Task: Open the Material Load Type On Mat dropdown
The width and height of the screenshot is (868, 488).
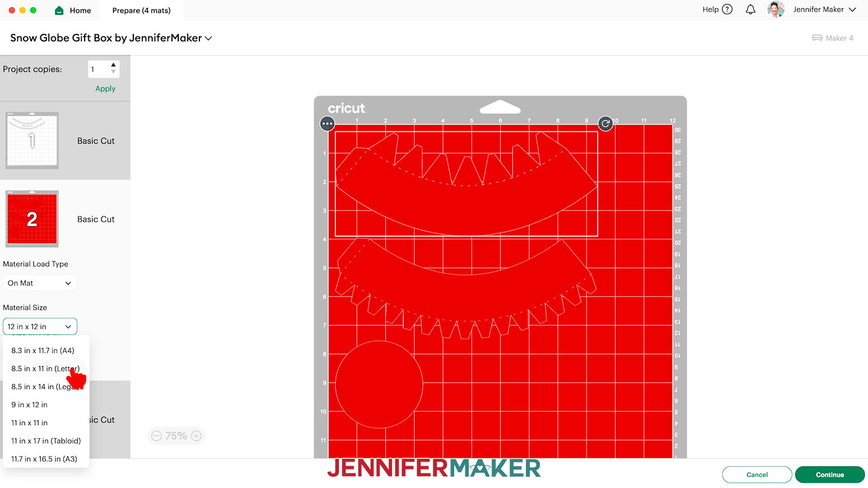Action: 40,283
